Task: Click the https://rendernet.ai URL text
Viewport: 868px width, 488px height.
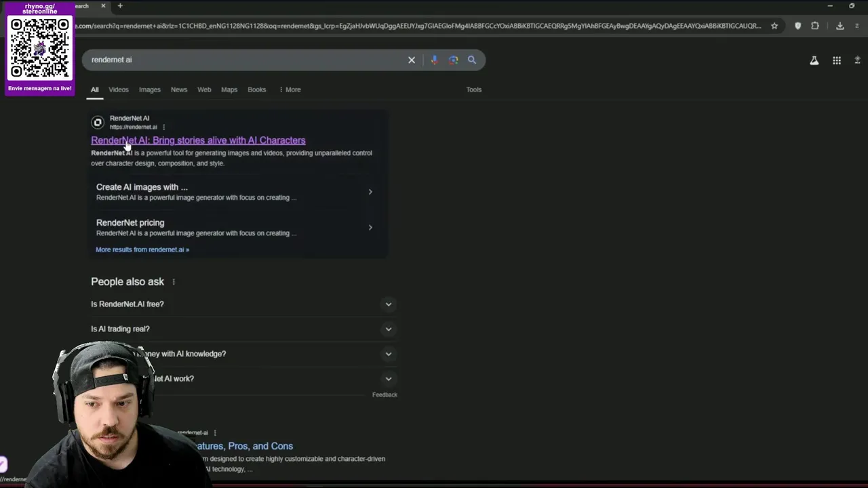Action: coord(134,127)
